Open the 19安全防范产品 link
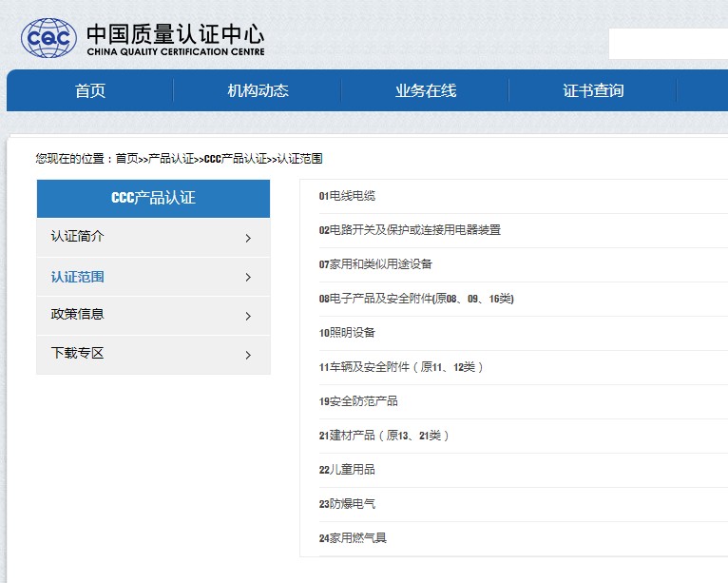 point(358,401)
